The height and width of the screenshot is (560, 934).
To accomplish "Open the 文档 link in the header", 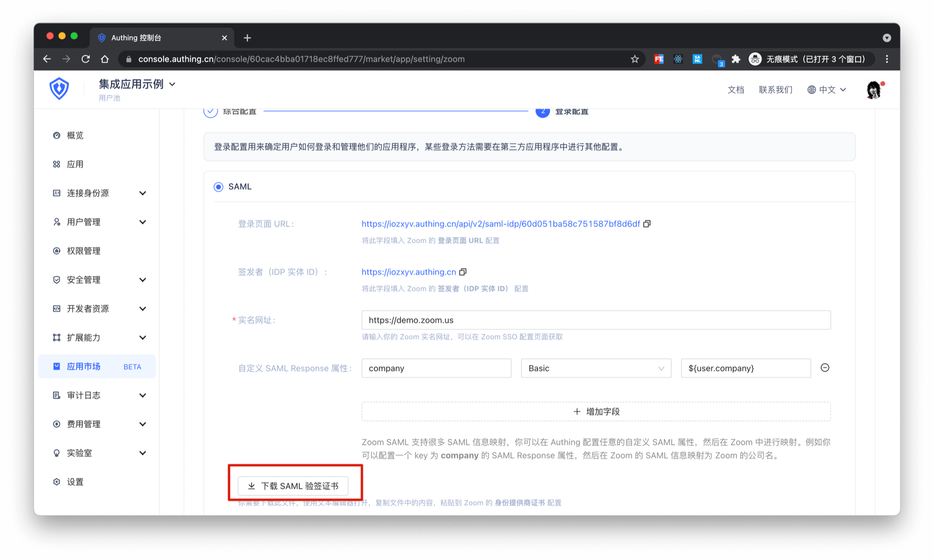I will [736, 90].
